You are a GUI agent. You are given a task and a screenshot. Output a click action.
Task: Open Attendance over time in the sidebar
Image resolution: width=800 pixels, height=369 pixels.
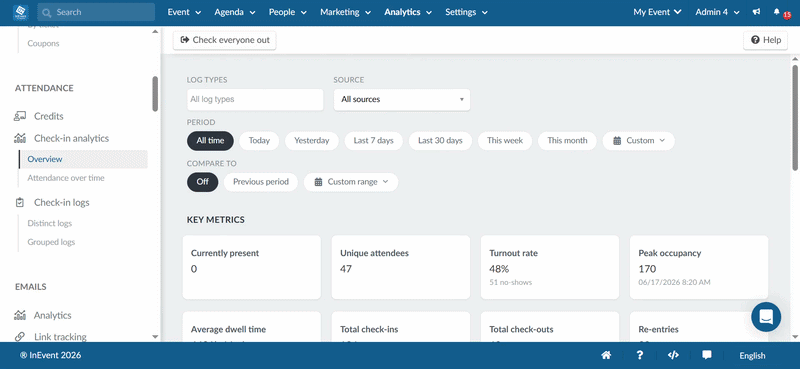(x=66, y=178)
